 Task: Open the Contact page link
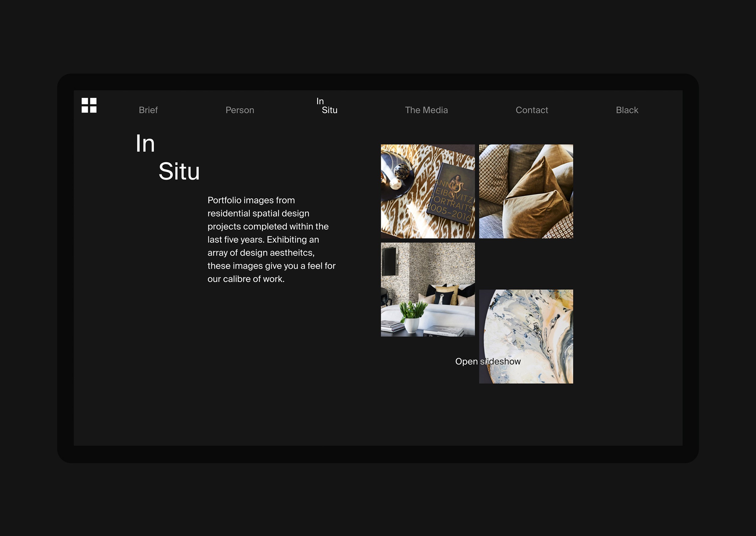532,110
